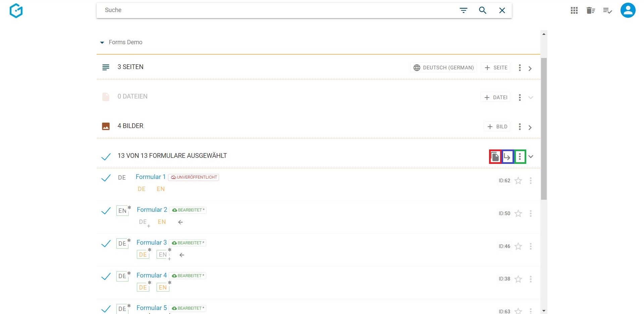Open the three-dot menu for Formular 1
Viewport: 644px width, 314px height.
coord(531,181)
